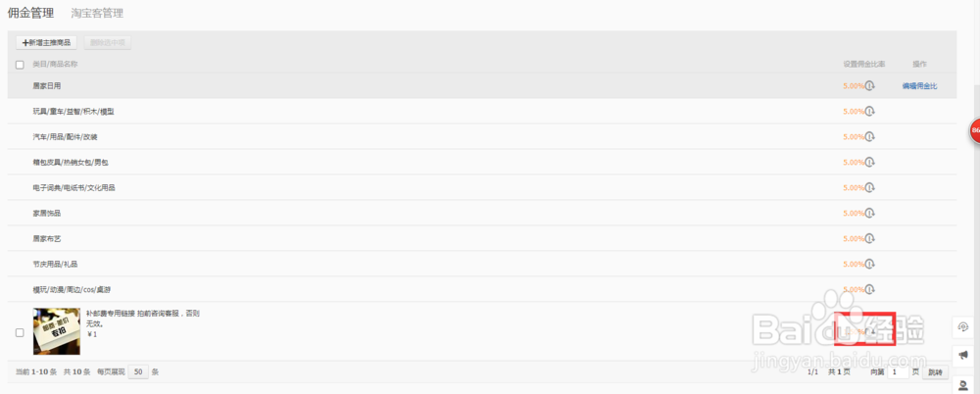
Task: Click the info icon beside 居家日用 commission rate
Action: (x=870, y=86)
